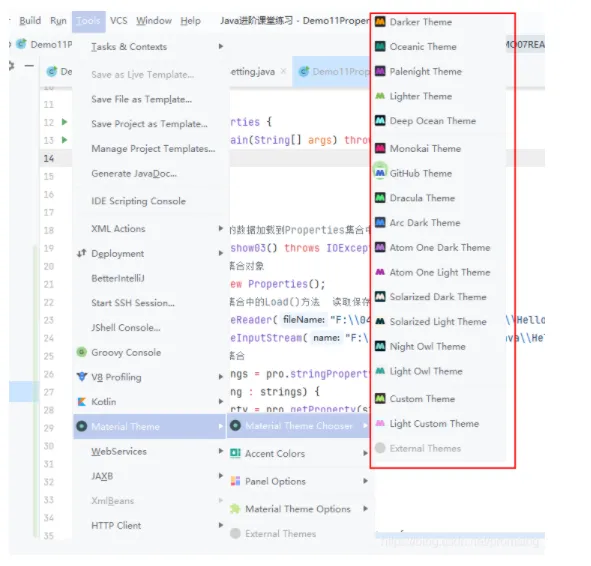Open the VCS menu
591x566 pixels.
tap(118, 21)
